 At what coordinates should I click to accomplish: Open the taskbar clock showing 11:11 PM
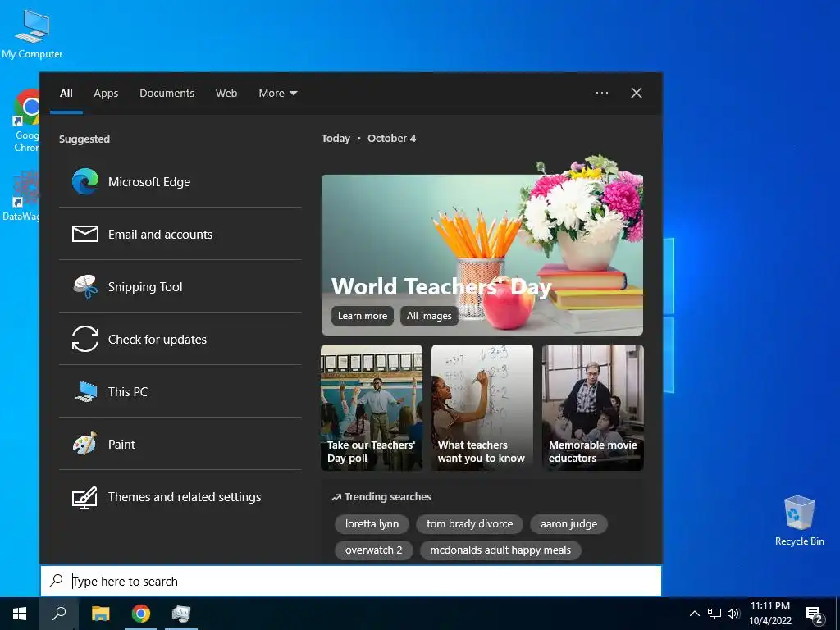770,614
